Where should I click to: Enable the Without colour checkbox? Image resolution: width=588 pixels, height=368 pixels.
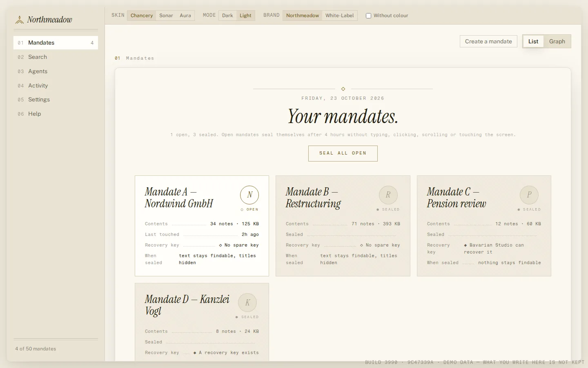[x=368, y=16]
